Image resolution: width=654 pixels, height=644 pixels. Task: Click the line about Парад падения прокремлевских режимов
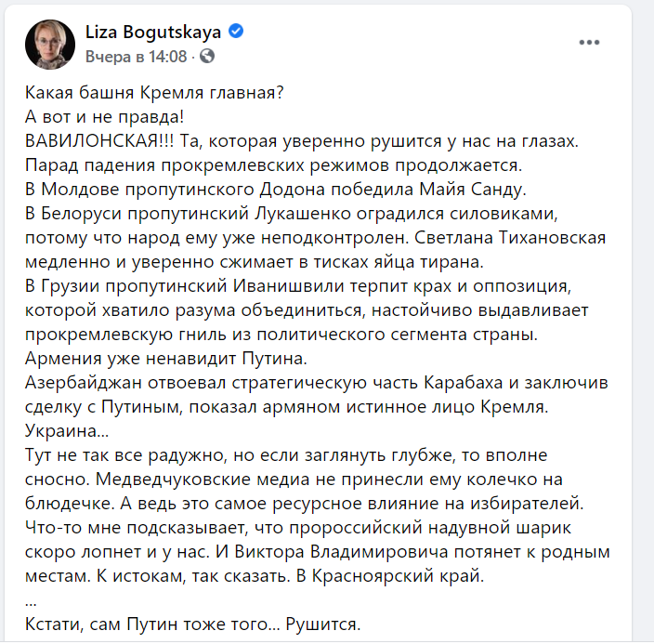(x=274, y=165)
